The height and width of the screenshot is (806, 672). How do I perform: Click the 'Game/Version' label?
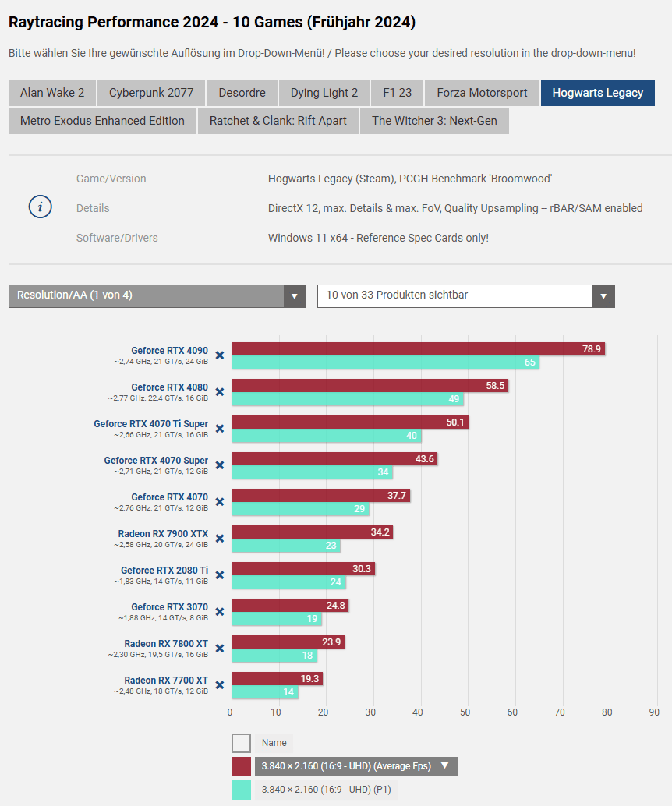click(x=111, y=179)
